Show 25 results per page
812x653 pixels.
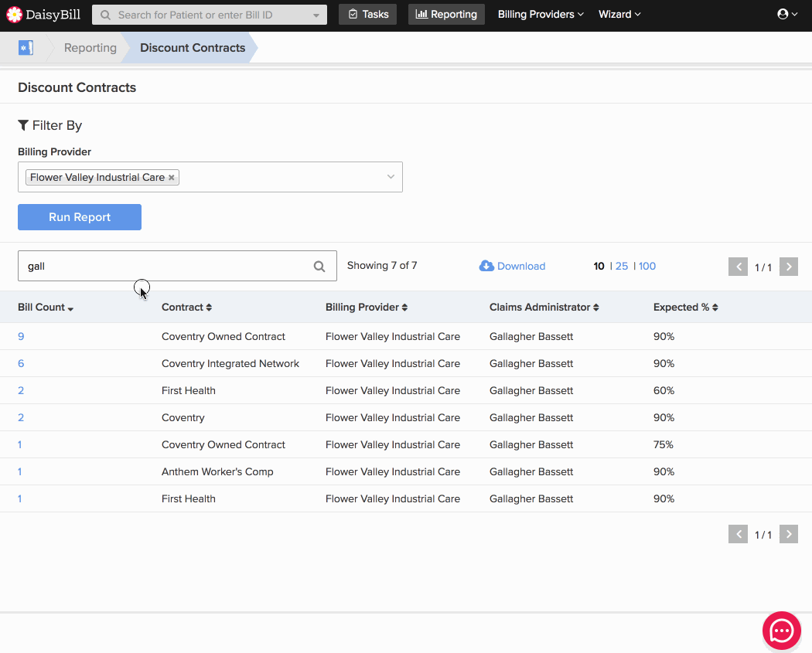point(622,266)
